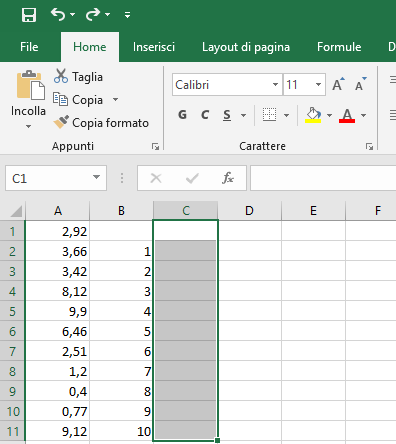Save the workbook with the floppy disk icon
Image resolution: width=396 pixels, height=444 pixels.
coord(29,15)
